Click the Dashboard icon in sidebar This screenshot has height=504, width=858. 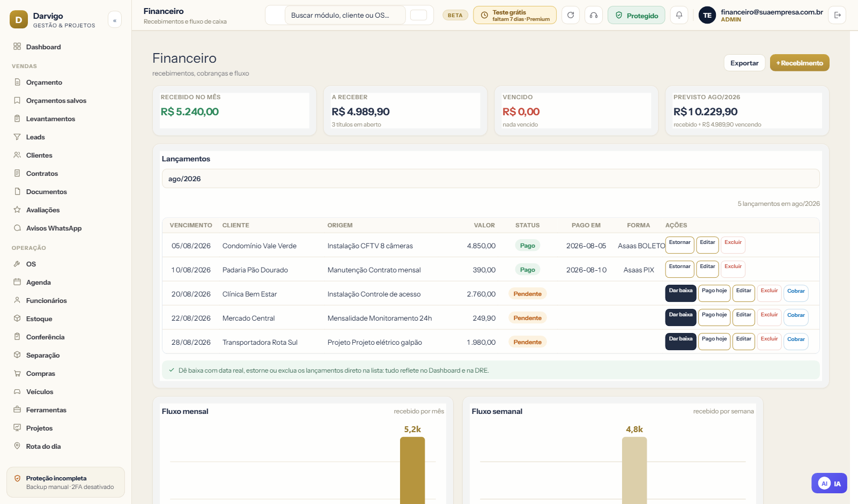17,47
